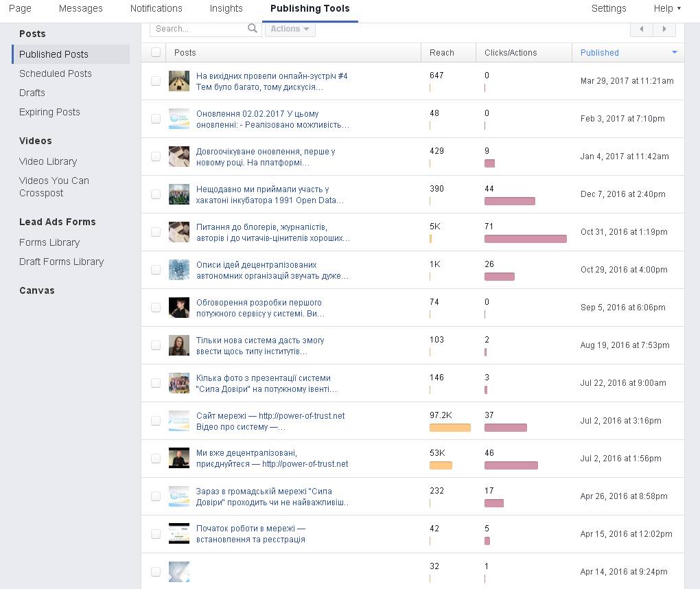Image resolution: width=700 pixels, height=589 pixels.
Task: Go to next page arrow
Action: [x=664, y=29]
